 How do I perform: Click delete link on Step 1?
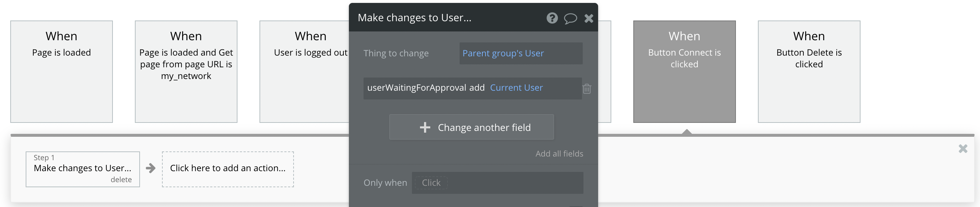tap(121, 180)
